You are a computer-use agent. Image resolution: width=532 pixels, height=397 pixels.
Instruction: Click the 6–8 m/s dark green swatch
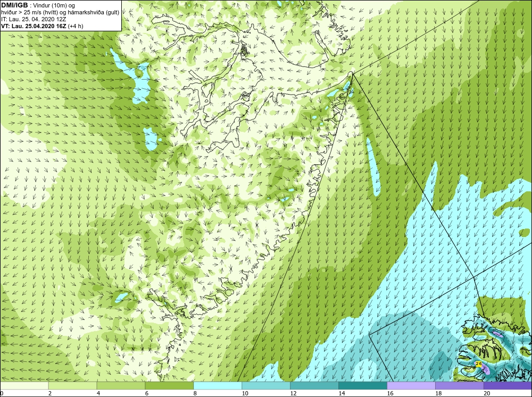pyautogui.click(x=169, y=385)
